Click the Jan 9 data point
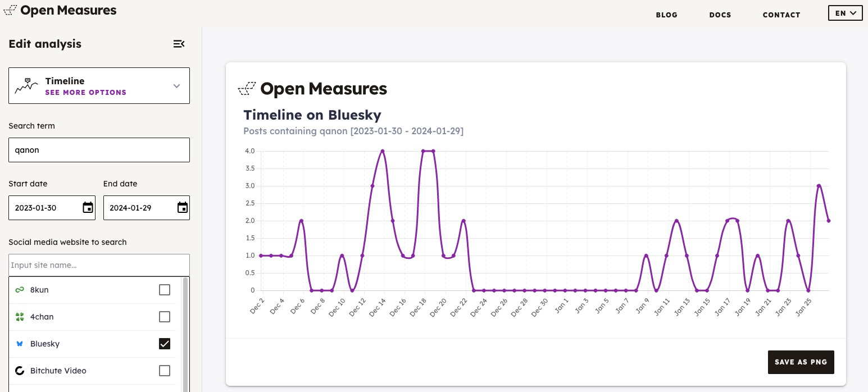 tap(646, 256)
